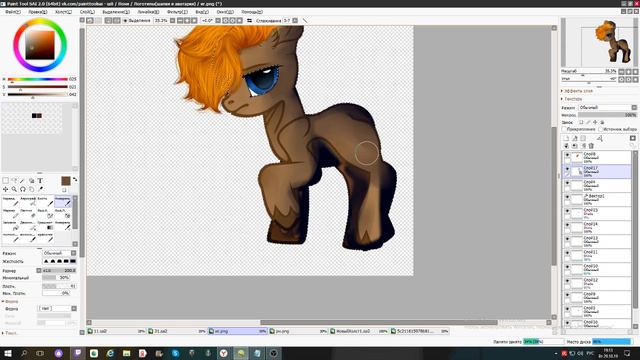Open taskbar search magnifier
Viewport: 640px width, 360px height.
pyautogui.click(x=24, y=353)
